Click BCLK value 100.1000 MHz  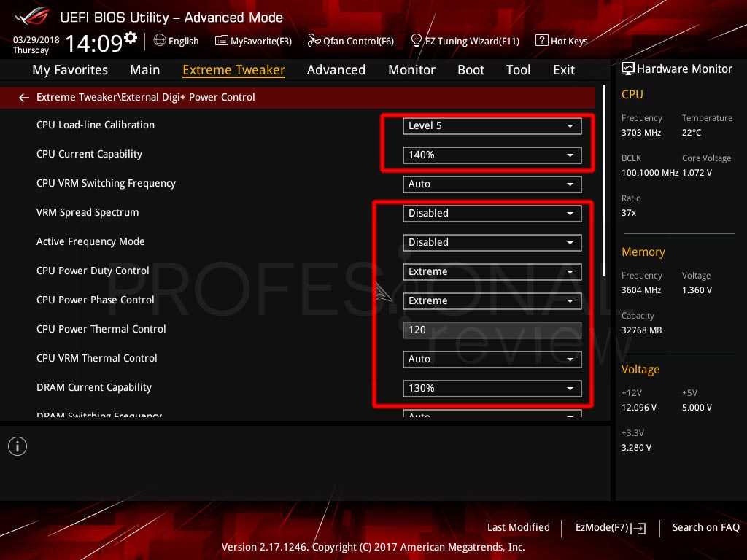[650, 172]
